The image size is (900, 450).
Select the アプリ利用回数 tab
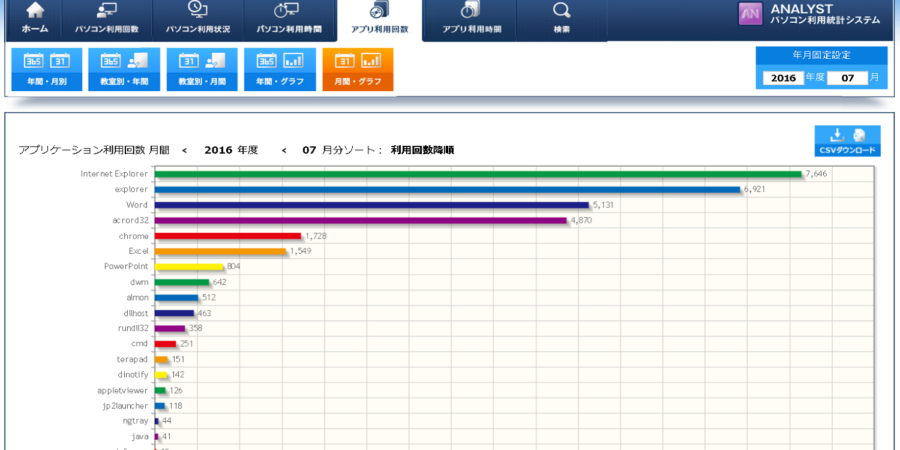coord(378,18)
